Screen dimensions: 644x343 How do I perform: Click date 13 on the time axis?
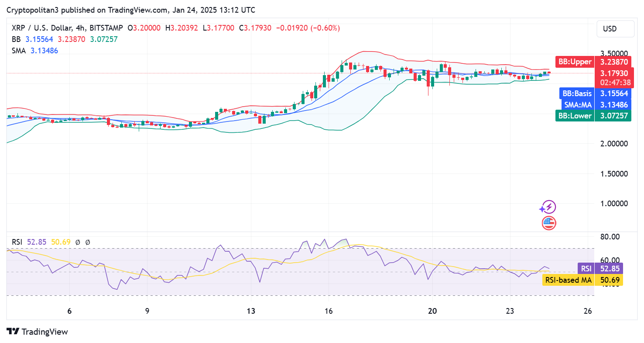tap(250, 311)
